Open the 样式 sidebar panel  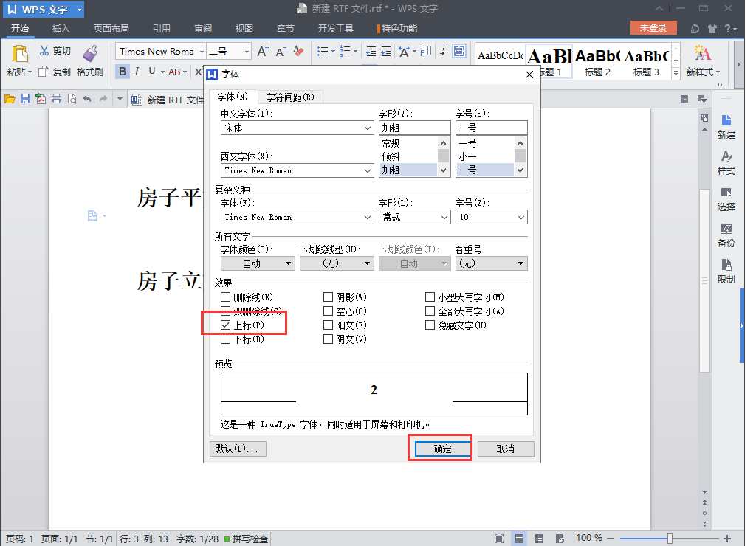click(726, 163)
